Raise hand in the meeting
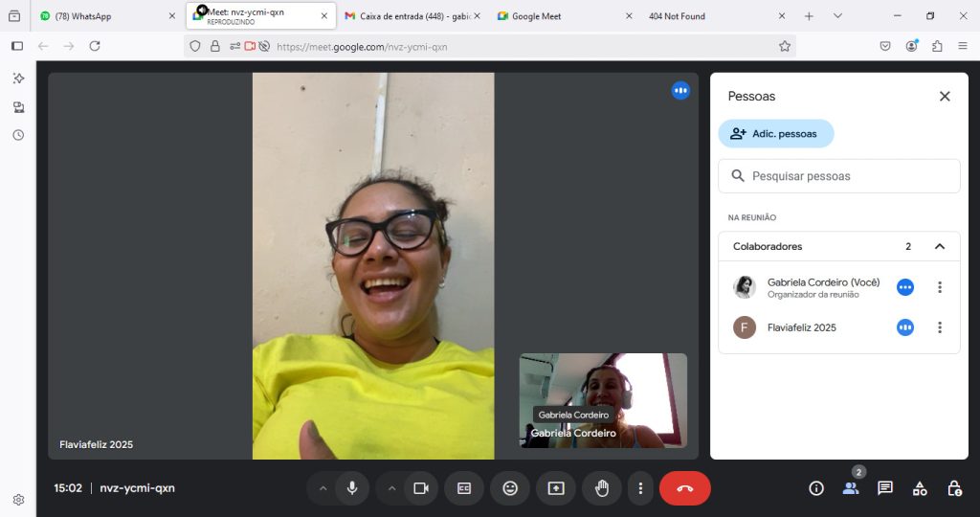Image resolution: width=980 pixels, height=517 pixels. click(x=602, y=488)
